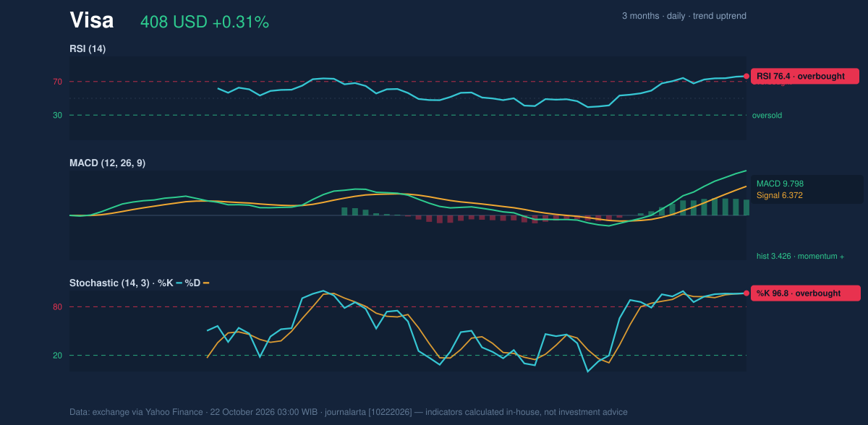Click the red dot at Stochastic line end
This screenshot has width=868, height=425.
746,293
